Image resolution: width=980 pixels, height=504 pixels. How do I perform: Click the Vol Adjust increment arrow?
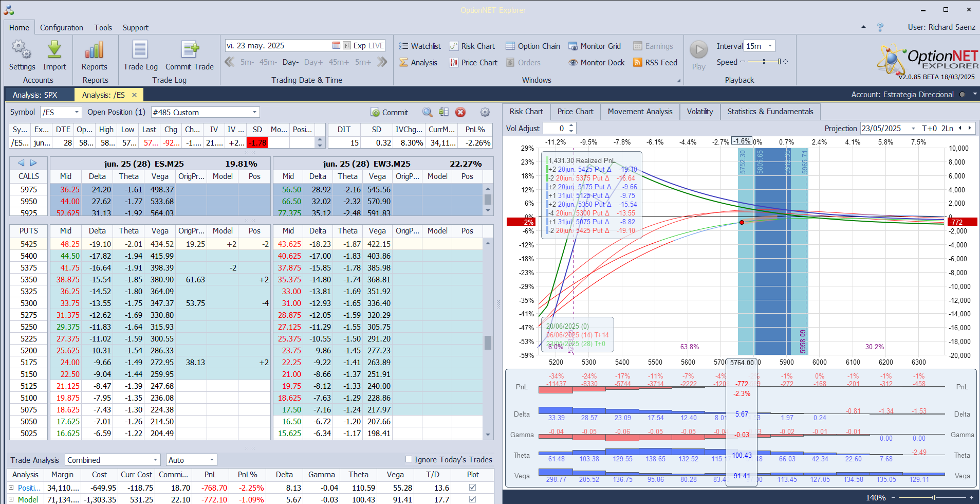click(571, 125)
